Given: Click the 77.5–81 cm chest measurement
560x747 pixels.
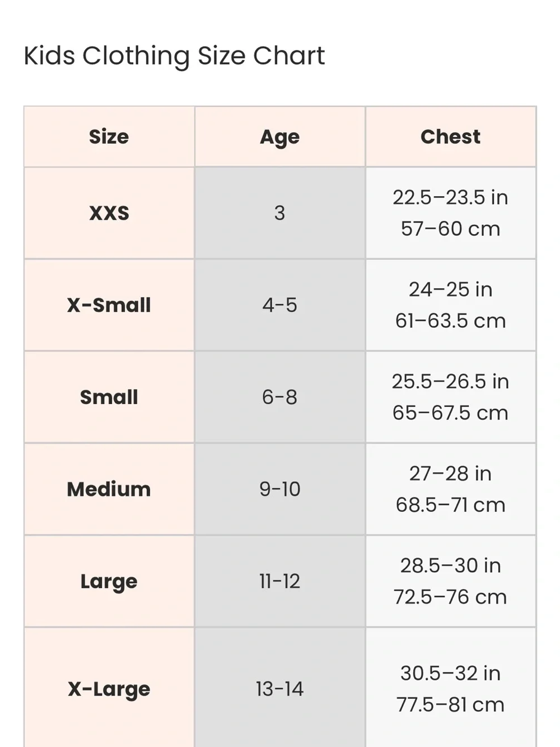Looking at the screenshot, I should click(x=450, y=704).
